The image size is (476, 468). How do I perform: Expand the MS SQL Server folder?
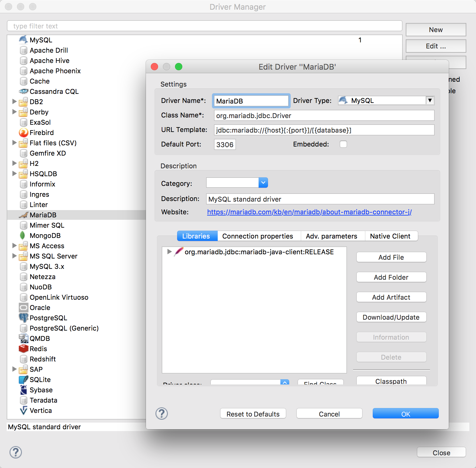[x=14, y=256]
